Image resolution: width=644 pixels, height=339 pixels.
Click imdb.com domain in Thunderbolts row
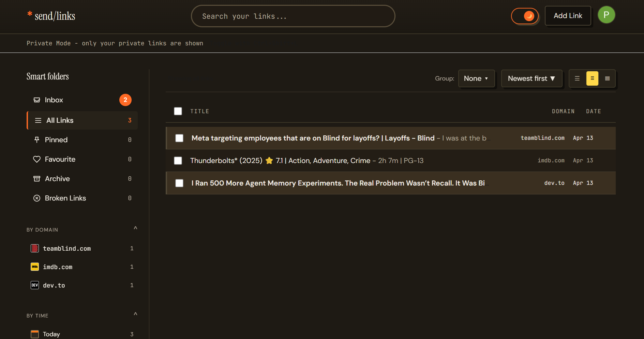pyautogui.click(x=551, y=160)
